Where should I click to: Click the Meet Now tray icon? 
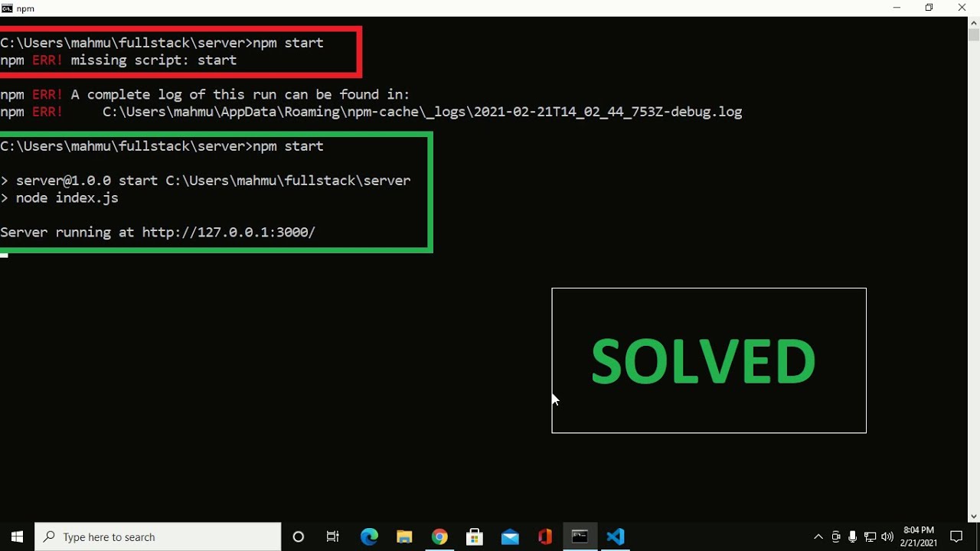point(835,536)
